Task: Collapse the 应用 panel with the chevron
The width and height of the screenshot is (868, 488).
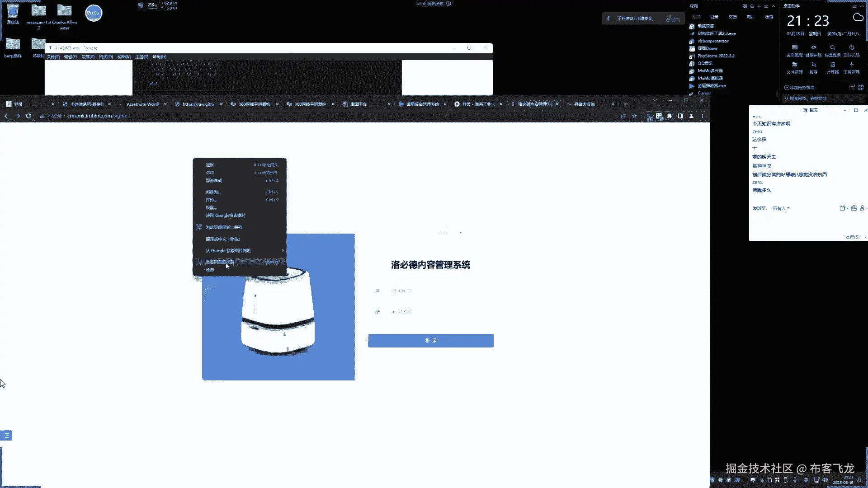Action: (774, 6)
